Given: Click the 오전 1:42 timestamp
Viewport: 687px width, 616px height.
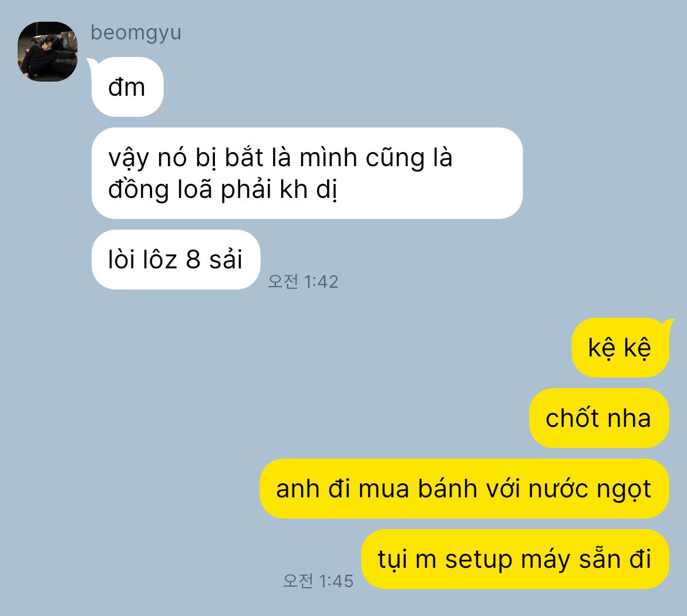Looking at the screenshot, I should (303, 282).
